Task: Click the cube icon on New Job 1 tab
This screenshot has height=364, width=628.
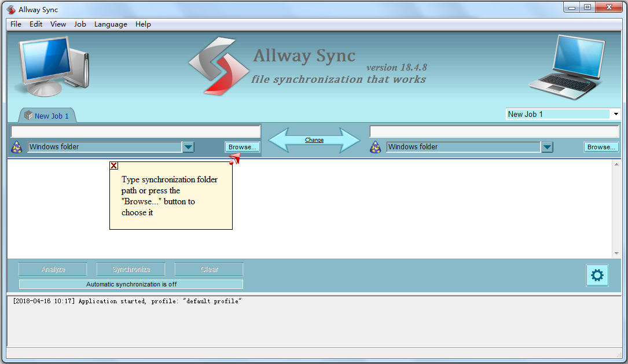Action: pos(28,115)
